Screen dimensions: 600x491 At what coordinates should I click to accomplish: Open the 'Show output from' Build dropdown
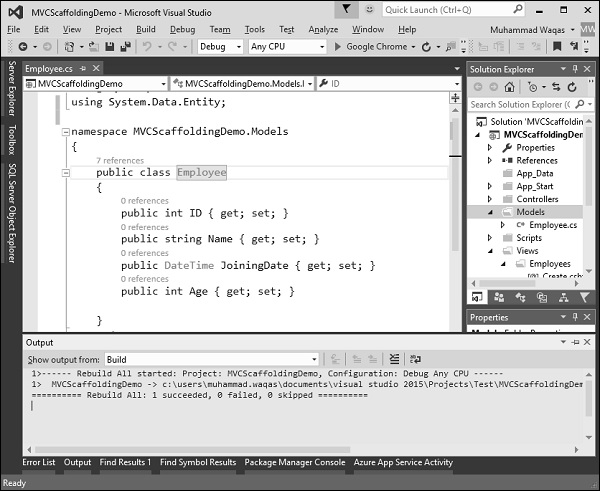313,359
